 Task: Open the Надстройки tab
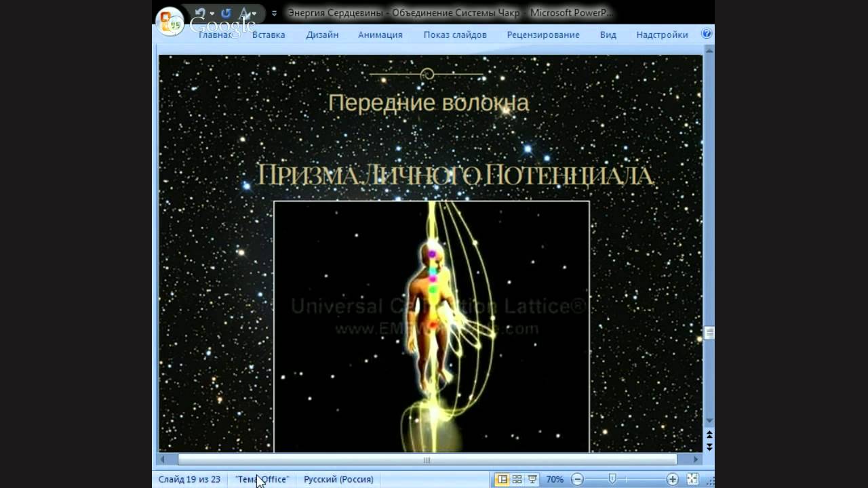tap(662, 35)
